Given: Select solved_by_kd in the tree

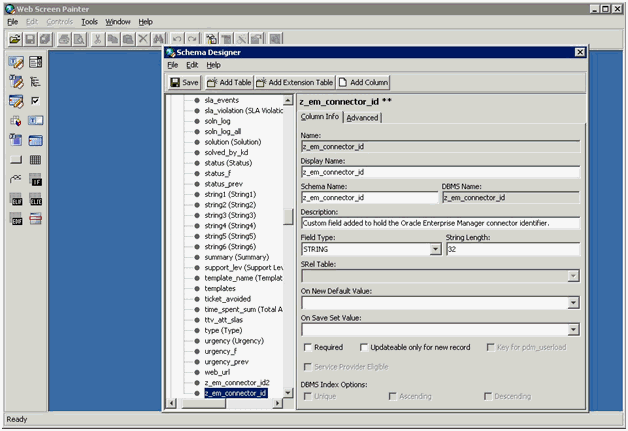Looking at the screenshot, I should point(226,153).
